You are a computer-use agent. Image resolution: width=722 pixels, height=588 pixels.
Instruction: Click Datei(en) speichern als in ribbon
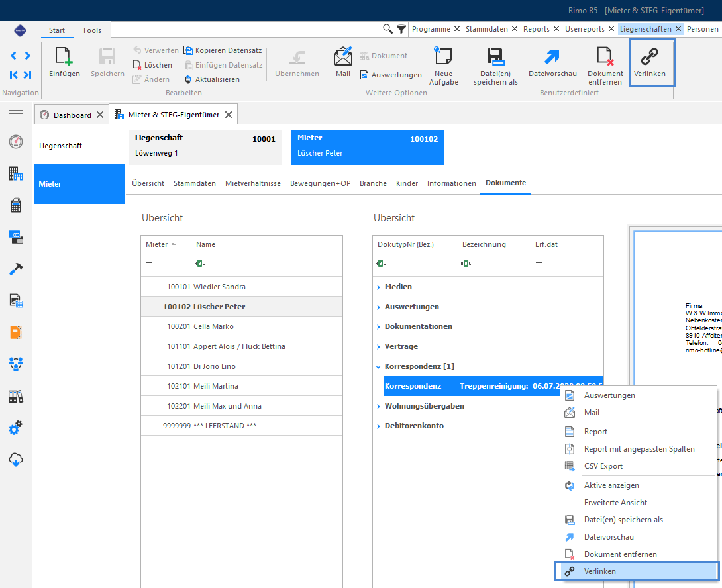(495, 66)
